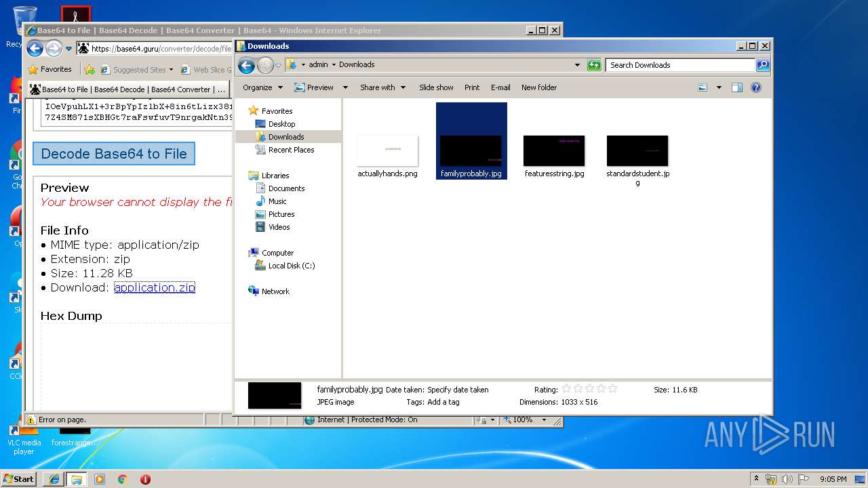Image resolution: width=868 pixels, height=488 pixels.
Task: Click Preview in Explorer toolbar
Action: pyautogui.click(x=314, y=87)
